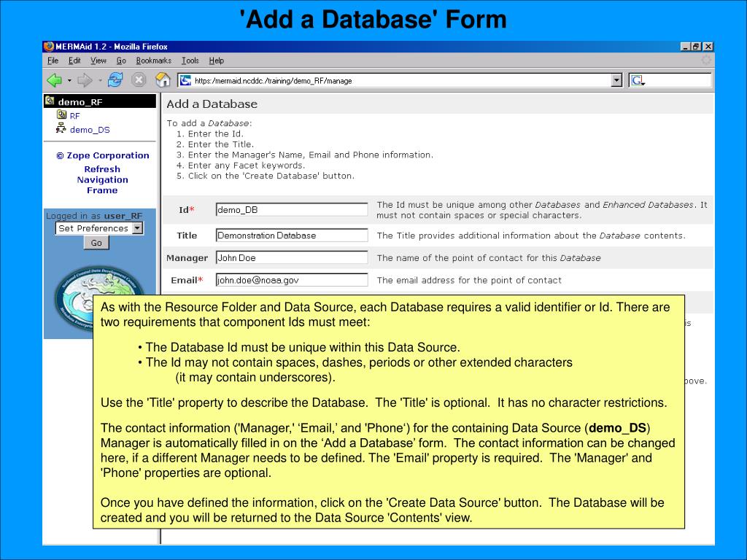The height and width of the screenshot is (560, 747).
Task: Open Back button history dropdown arrow
Action: tap(69, 80)
